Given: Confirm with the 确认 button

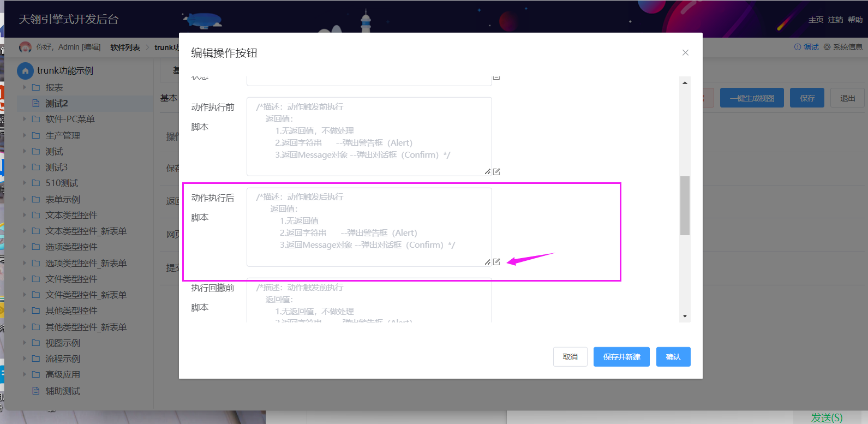Looking at the screenshot, I should click(673, 357).
